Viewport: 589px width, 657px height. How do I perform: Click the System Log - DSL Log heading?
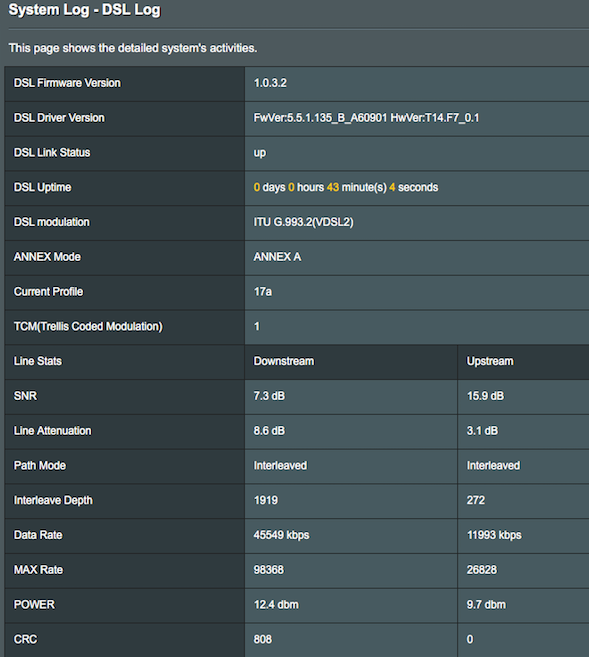(x=84, y=10)
